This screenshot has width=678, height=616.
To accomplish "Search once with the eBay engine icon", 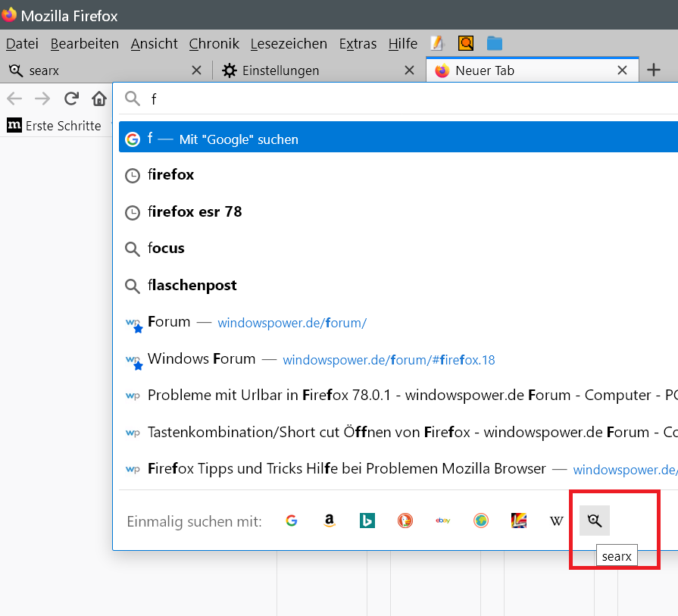I will tap(442, 521).
